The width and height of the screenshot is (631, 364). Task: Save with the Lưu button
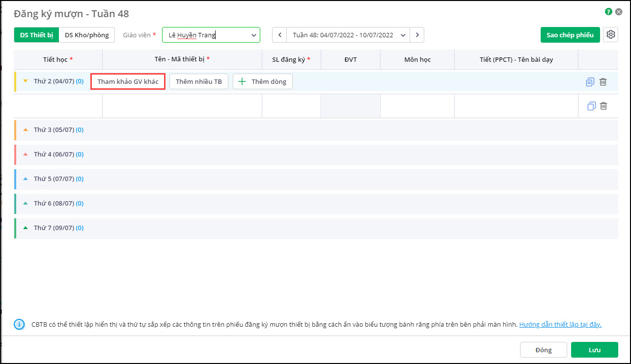[x=595, y=350]
